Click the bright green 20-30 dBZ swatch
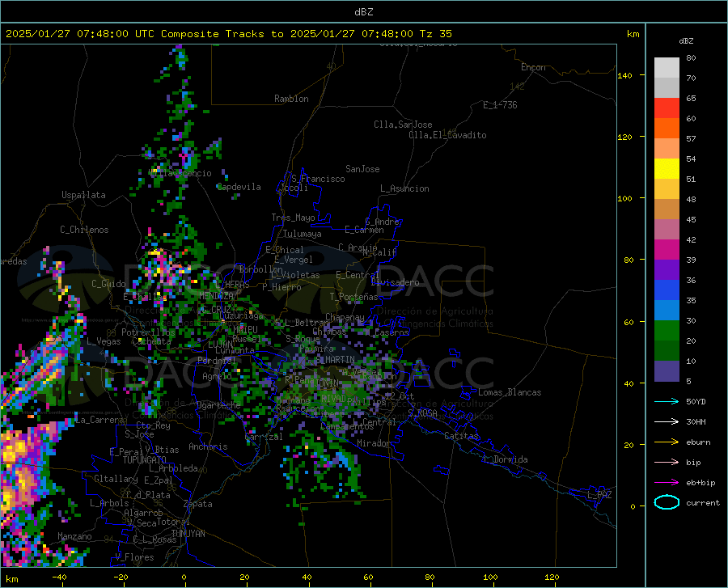Viewport: 728px width, 588px height. point(667,331)
